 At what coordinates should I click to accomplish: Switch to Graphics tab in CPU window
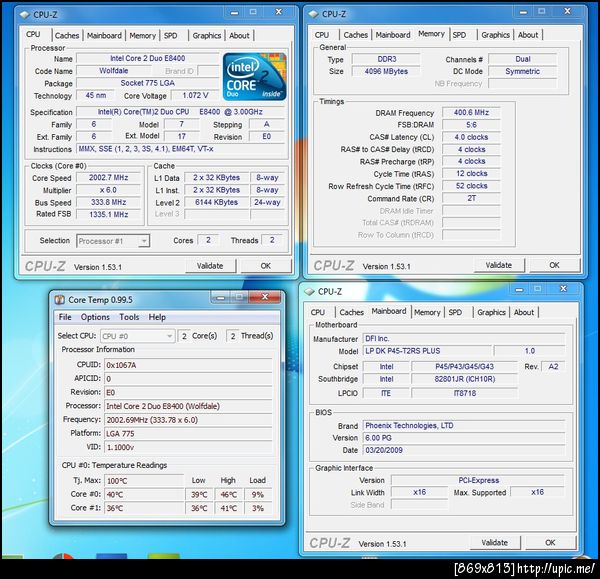coord(207,36)
